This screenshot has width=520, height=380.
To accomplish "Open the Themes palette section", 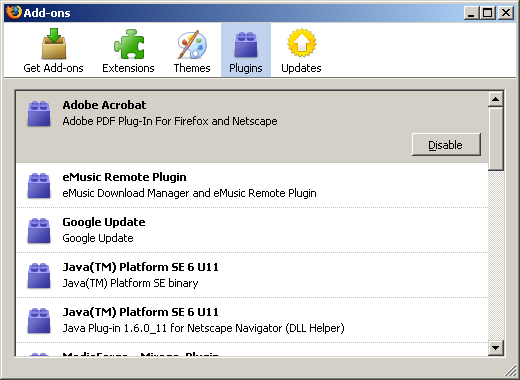I will [x=192, y=51].
